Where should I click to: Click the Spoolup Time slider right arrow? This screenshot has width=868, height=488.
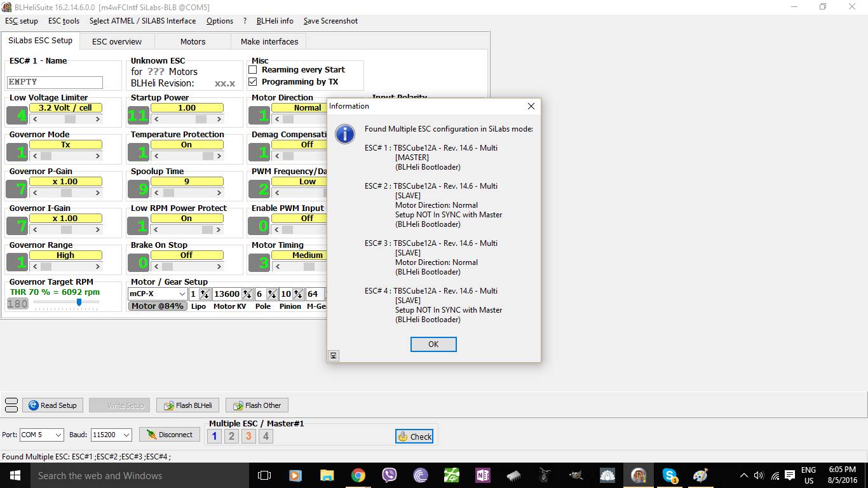219,193
